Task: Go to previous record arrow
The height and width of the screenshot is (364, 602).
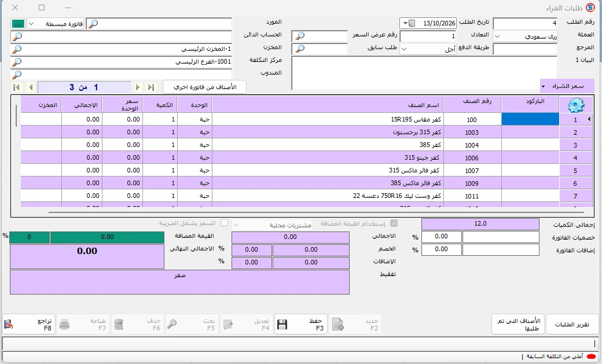Action: pyautogui.click(x=31, y=87)
